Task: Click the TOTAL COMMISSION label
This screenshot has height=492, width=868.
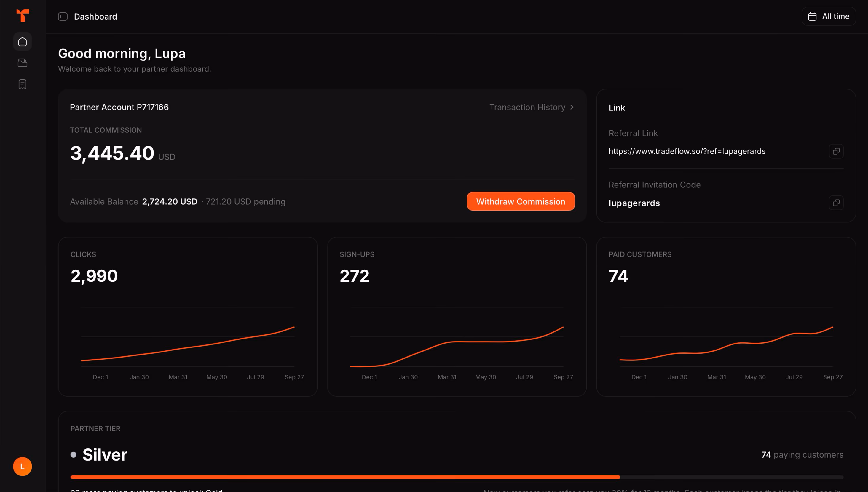Action: click(x=106, y=130)
